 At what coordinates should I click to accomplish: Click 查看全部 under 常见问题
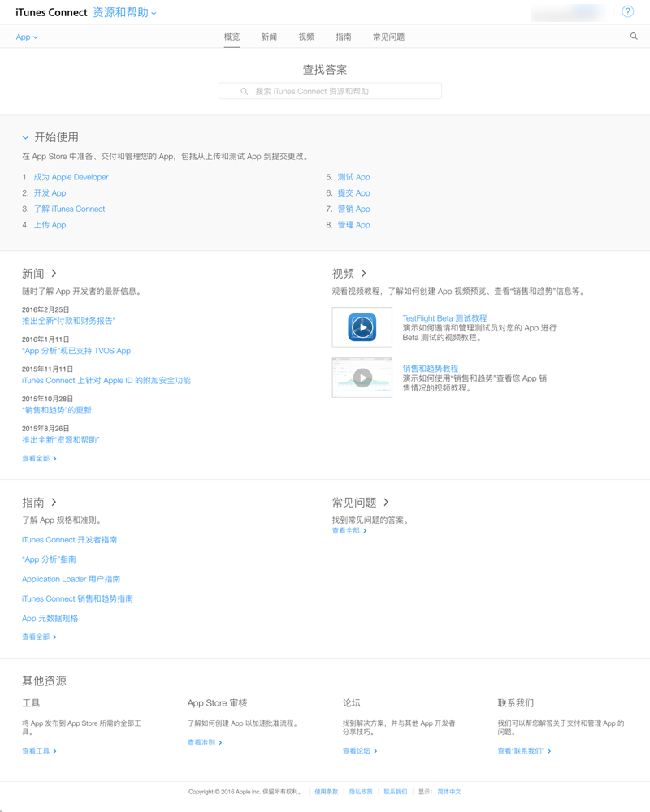pos(349,531)
